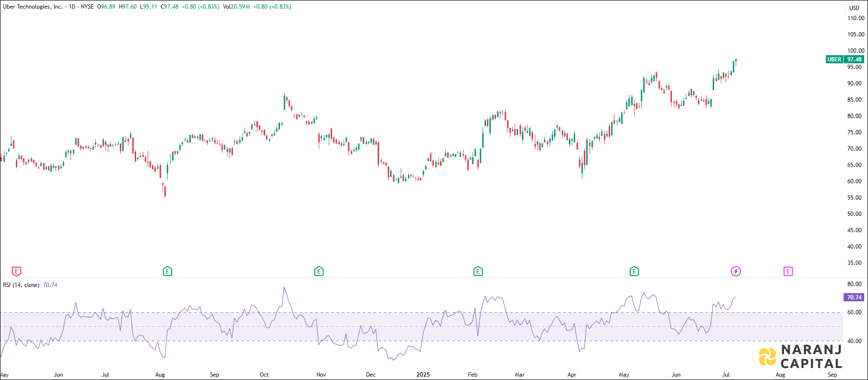Screen dimensions: 868x380
Task: Click the 60.00 price axis label
Action: [854, 181]
